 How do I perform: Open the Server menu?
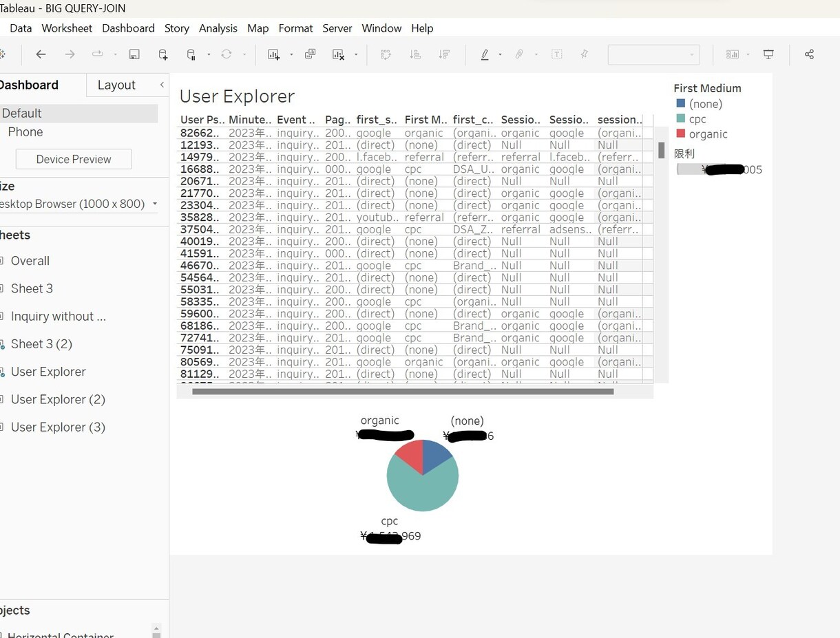(337, 28)
